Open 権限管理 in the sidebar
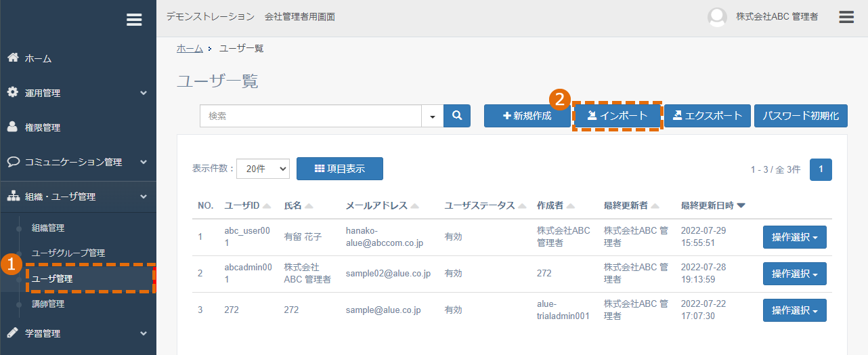The image size is (868, 355). pos(78,127)
